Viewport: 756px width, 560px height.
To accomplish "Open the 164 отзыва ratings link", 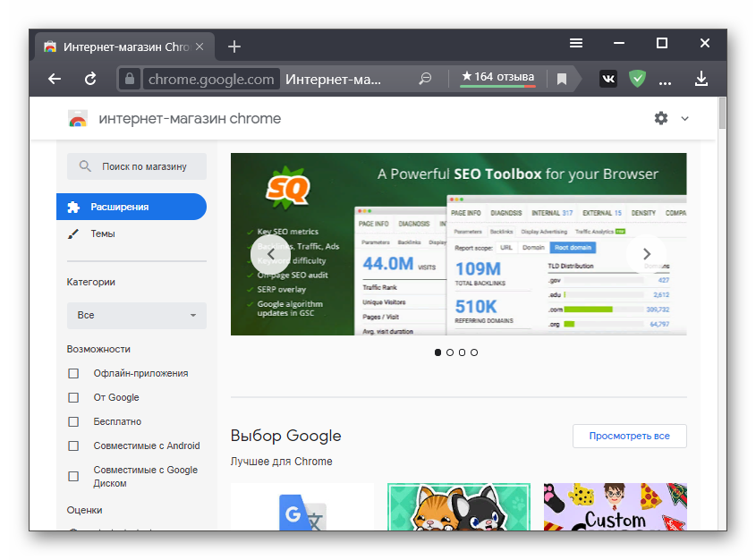I will (x=497, y=77).
